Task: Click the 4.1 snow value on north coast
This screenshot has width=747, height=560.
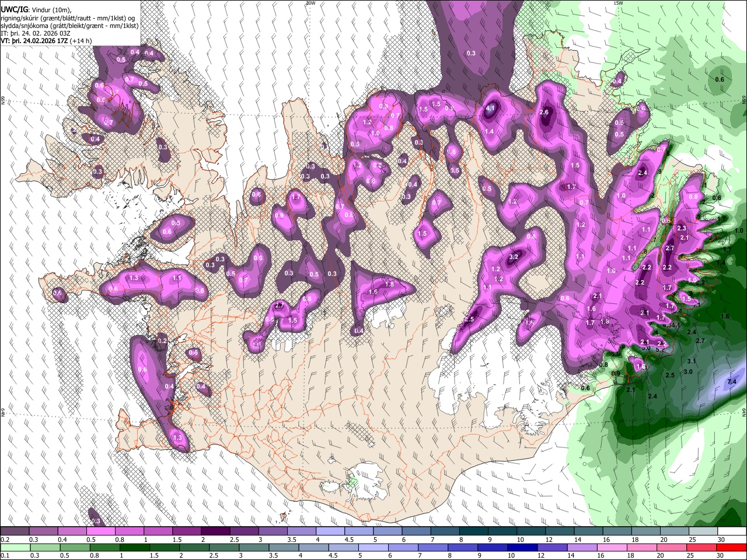Action: coord(490,108)
